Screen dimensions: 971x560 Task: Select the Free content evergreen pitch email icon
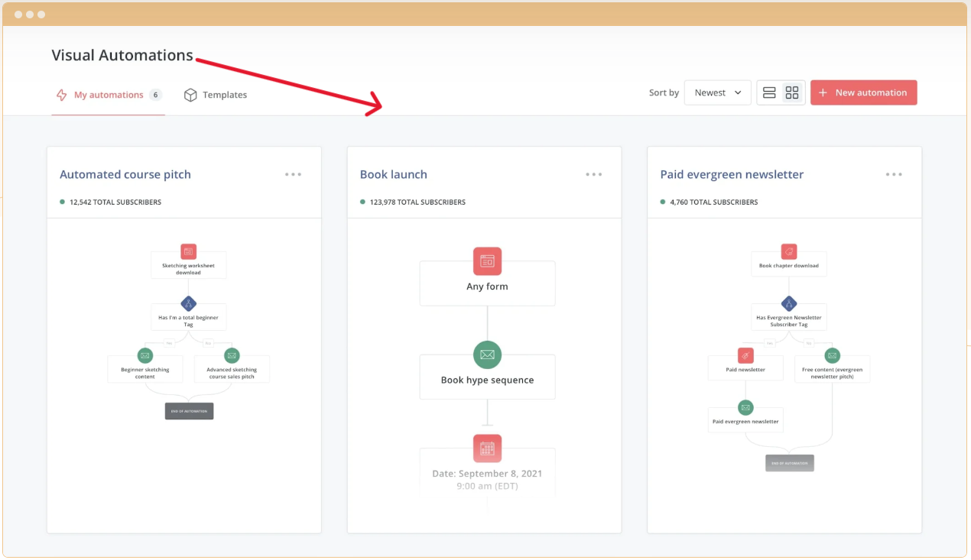(x=833, y=355)
